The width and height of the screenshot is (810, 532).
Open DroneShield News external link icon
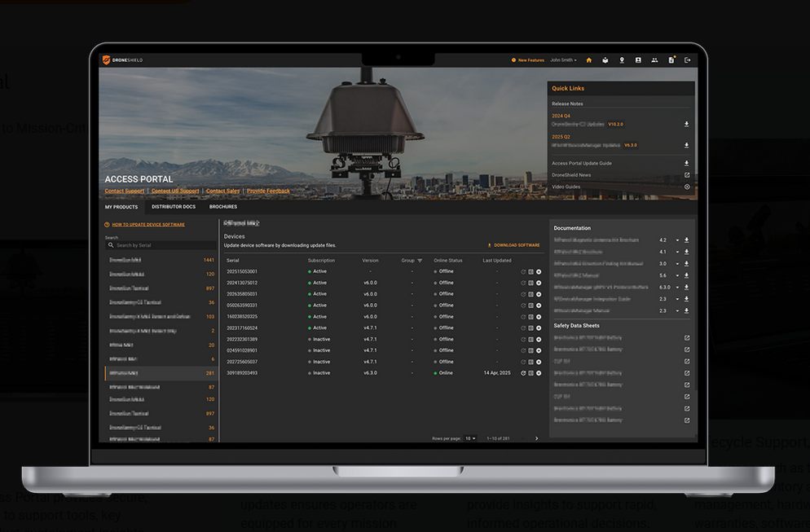(x=686, y=175)
